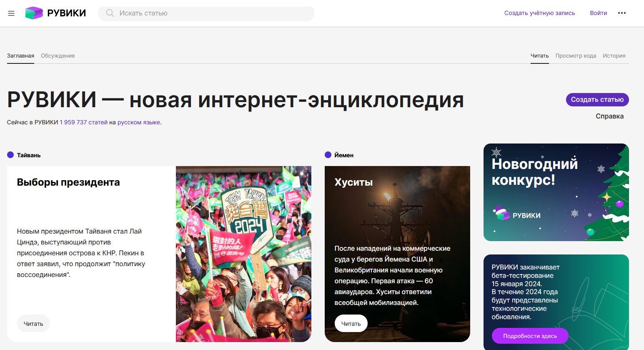Open the История tab
The width and height of the screenshot is (644, 350).
point(614,55)
